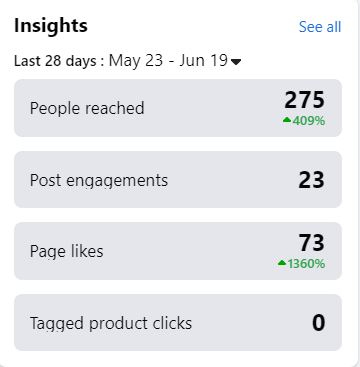Click the 73 page likes number
Viewport: 360px width, 367px height.
click(x=311, y=243)
